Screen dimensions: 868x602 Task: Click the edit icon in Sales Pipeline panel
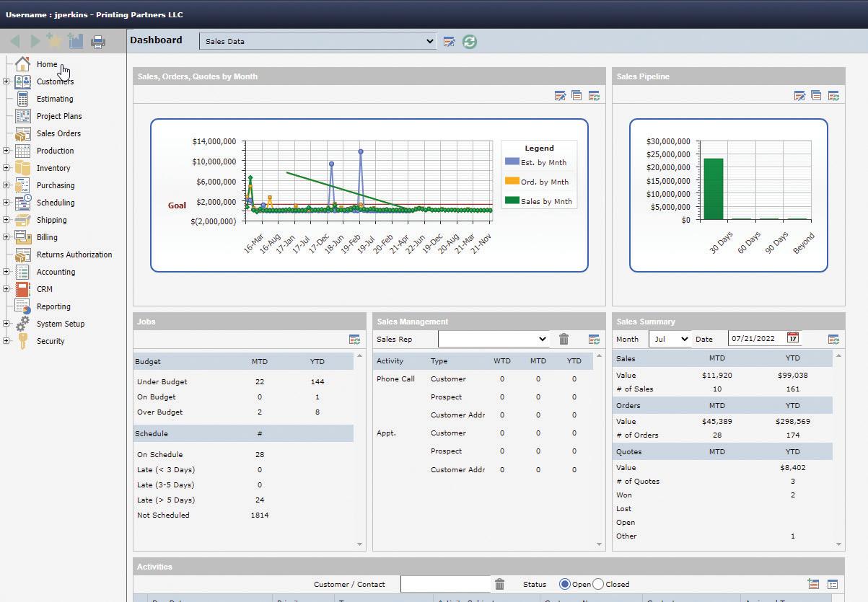799,95
